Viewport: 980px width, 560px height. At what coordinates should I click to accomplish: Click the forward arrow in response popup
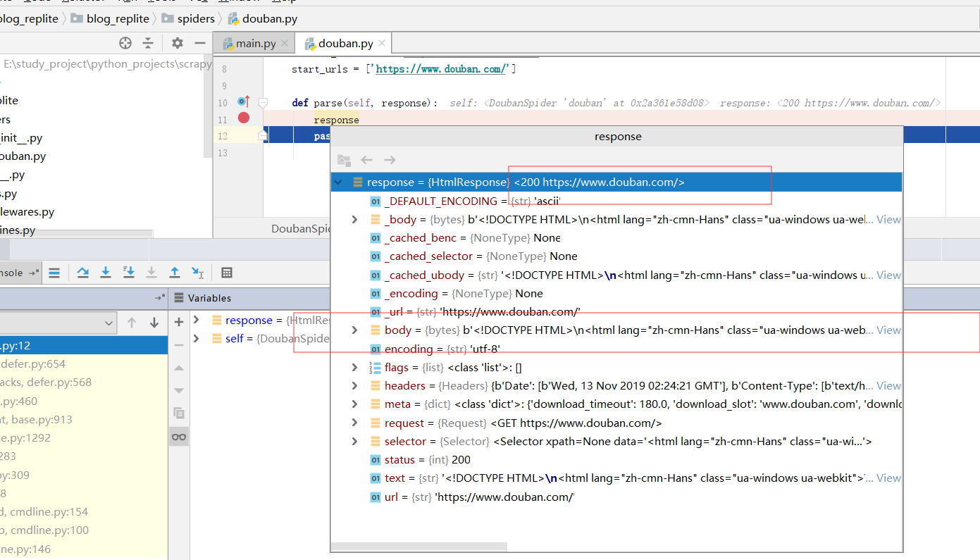(x=390, y=160)
